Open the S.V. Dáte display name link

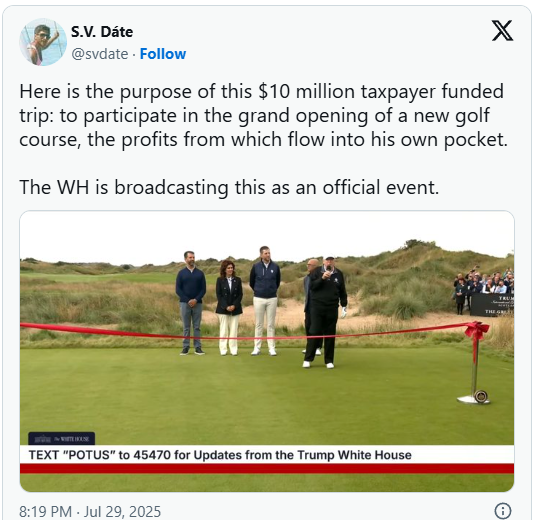(102, 32)
